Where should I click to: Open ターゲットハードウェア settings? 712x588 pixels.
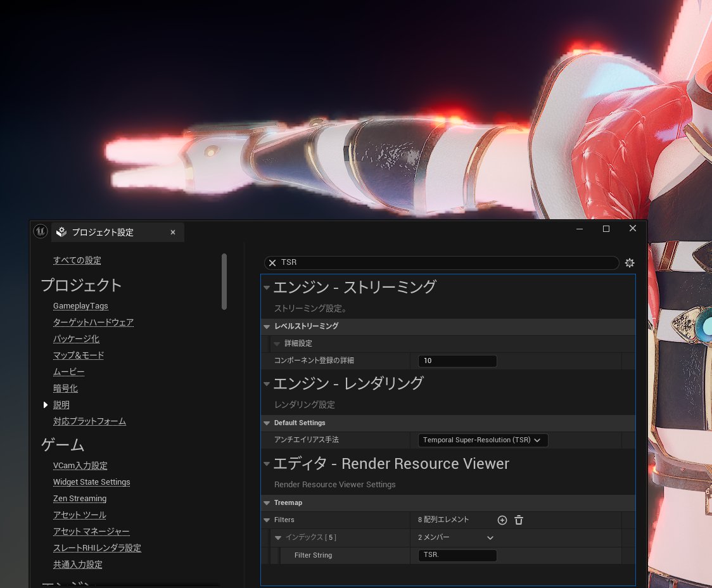tap(94, 323)
